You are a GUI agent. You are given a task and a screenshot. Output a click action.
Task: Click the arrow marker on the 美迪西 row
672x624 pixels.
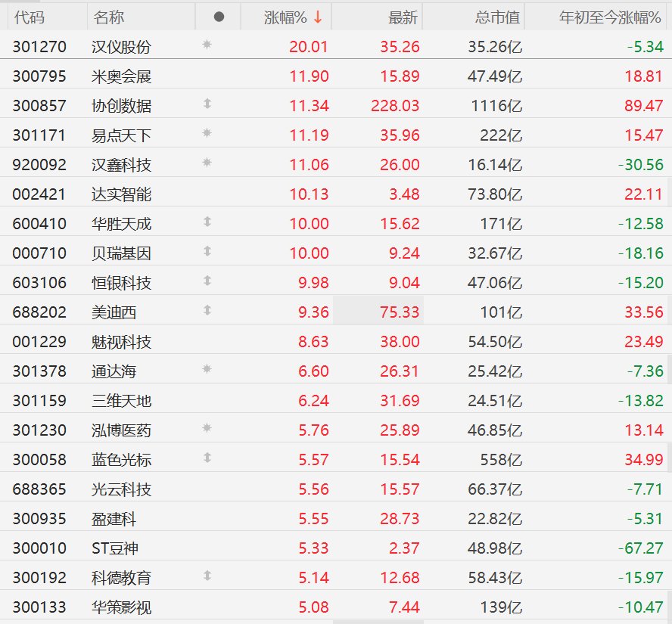tap(207, 310)
